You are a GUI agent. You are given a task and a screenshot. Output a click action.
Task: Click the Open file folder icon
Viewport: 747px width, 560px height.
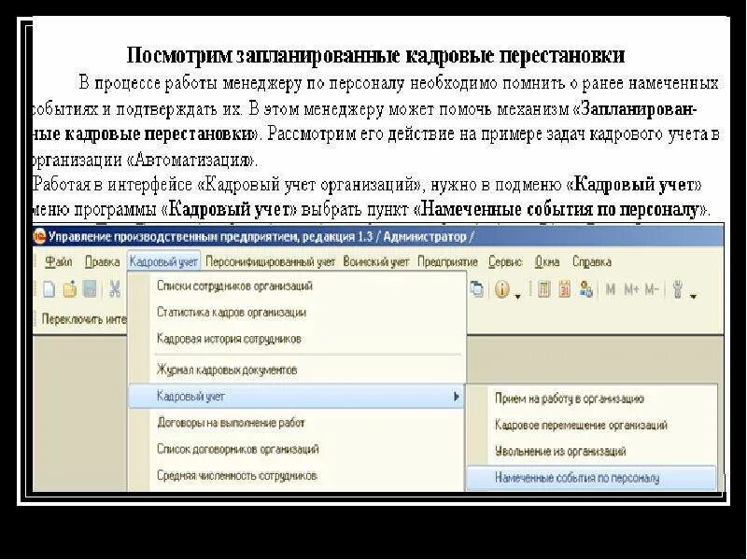tap(69, 289)
